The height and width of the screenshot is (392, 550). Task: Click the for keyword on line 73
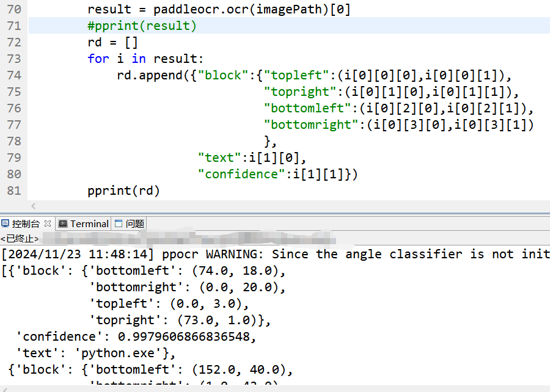(98, 59)
